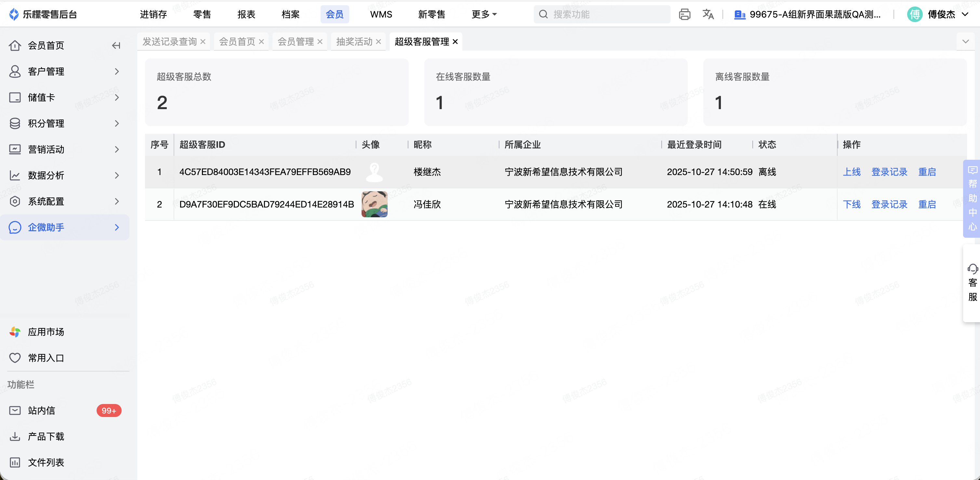Click 上线 for 楼继杰
This screenshot has width=980, height=480.
(x=852, y=172)
